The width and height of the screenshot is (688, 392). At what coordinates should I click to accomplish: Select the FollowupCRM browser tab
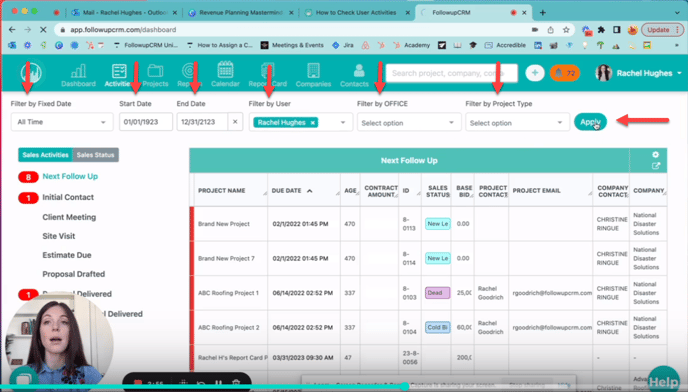tap(473, 13)
